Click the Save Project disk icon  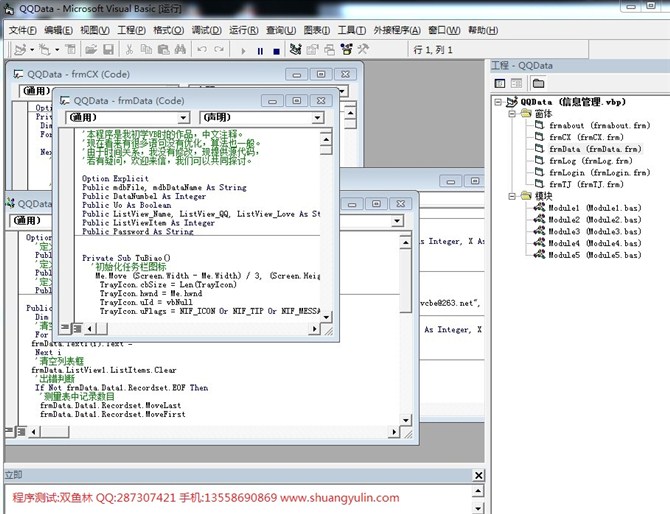[109, 50]
